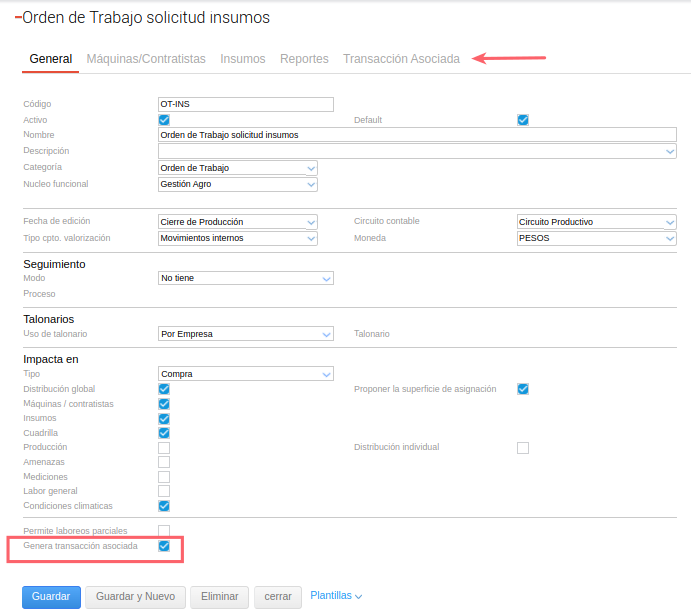Uncheck the Default checkbox

point(522,120)
